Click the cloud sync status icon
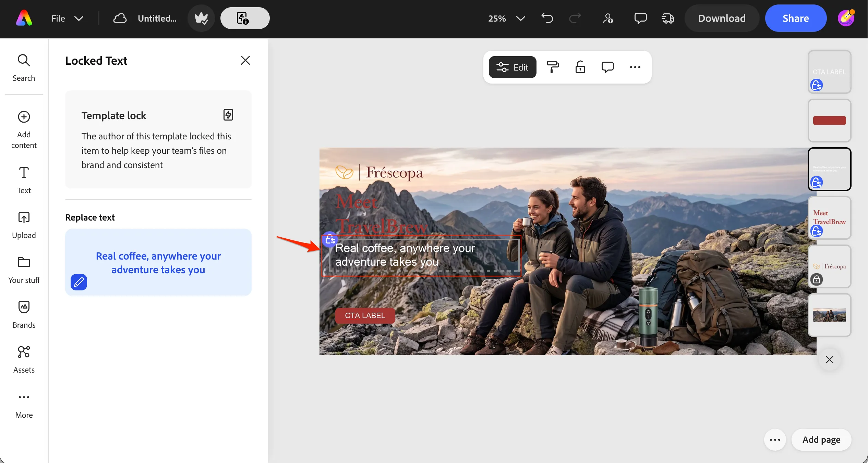 point(120,18)
